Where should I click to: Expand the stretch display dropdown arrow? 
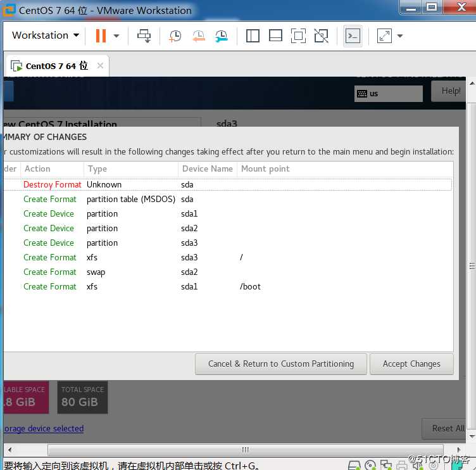point(400,36)
